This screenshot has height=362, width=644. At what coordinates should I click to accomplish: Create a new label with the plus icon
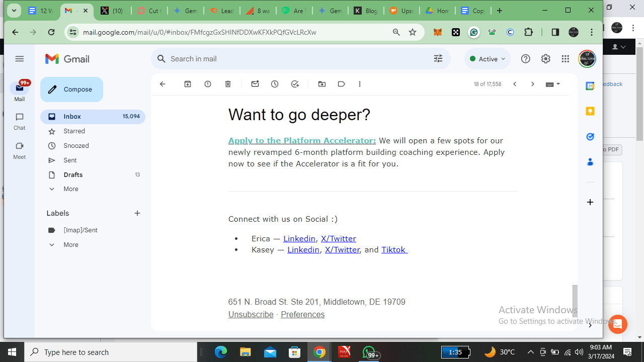pos(137,213)
